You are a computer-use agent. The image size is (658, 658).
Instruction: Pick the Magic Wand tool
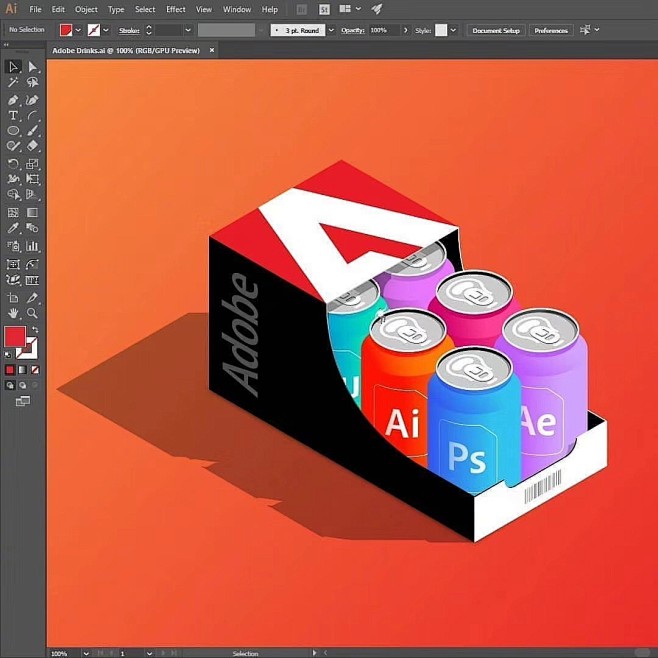pos(13,82)
